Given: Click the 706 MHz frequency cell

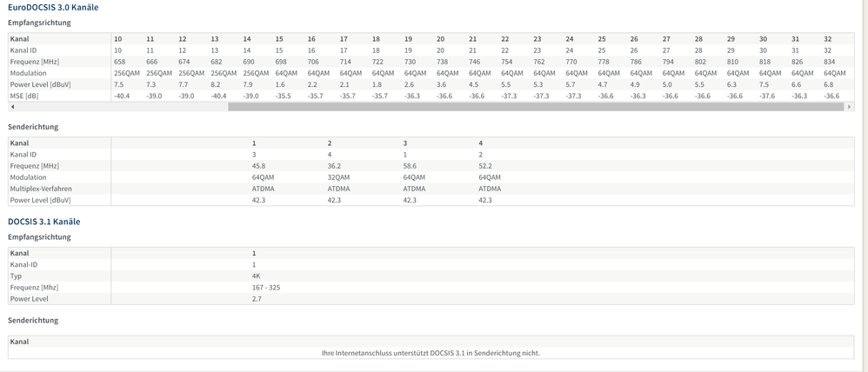Looking at the screenshot, I should tap(313, 62).
